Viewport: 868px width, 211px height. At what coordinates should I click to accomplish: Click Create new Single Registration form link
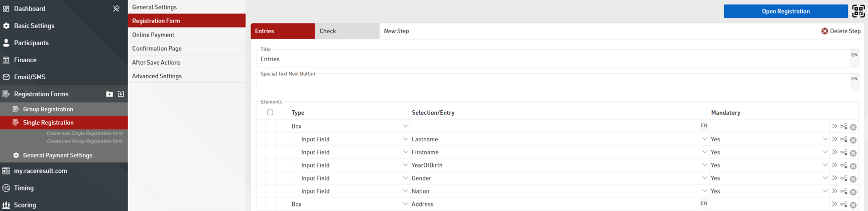tap(84, 133)
